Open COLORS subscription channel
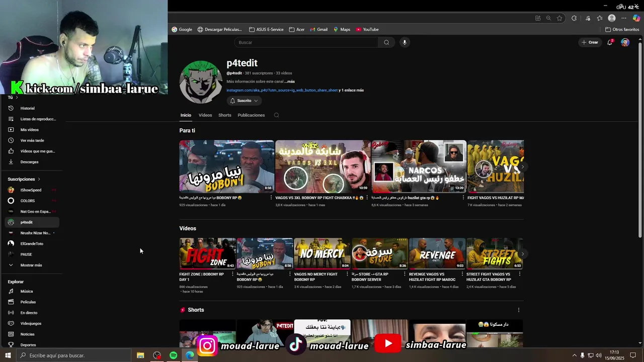This screenshot has width=644, height=362. click(x=32, y=201)
